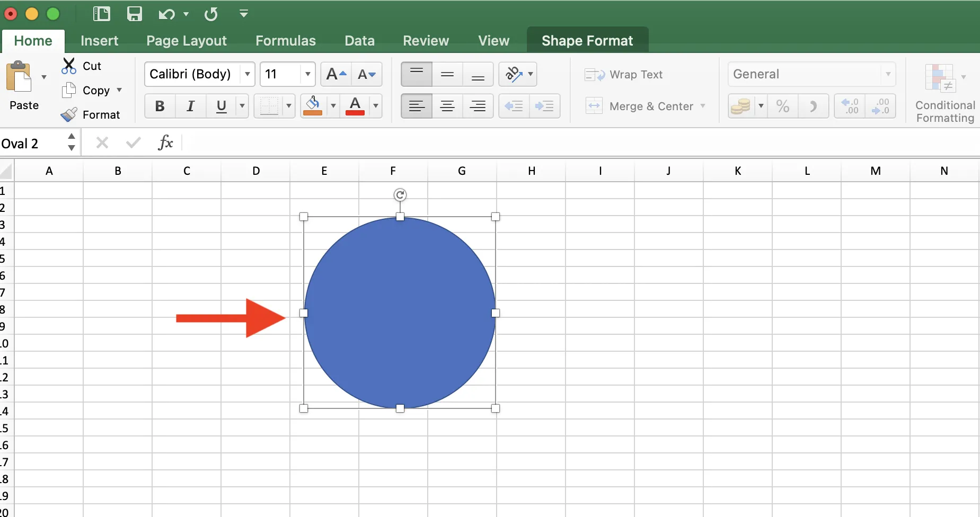Apply percent style with the % icon
The width and height of the screenshot is (980, 517).
click(783, 106)
